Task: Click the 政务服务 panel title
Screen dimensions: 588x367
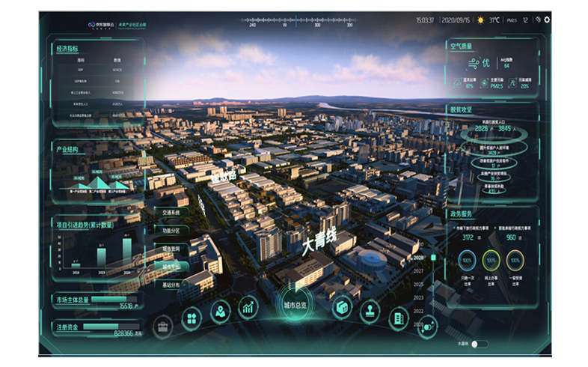Action: click(x=462, y=214)
